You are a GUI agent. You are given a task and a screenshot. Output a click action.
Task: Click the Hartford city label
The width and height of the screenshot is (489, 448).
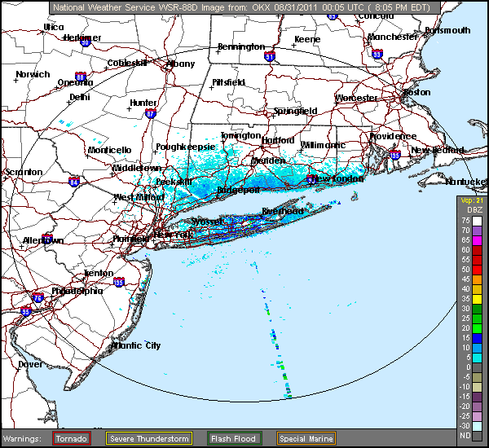click(278, 141)
